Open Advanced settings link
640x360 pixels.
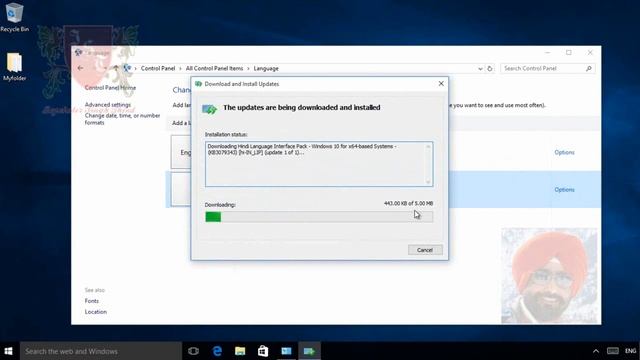click(x=108, y=104)
